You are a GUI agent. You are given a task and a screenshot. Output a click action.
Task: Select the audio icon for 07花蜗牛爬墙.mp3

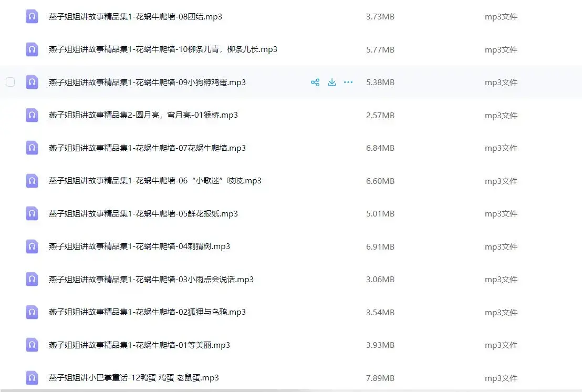click(x=32, y=148)
